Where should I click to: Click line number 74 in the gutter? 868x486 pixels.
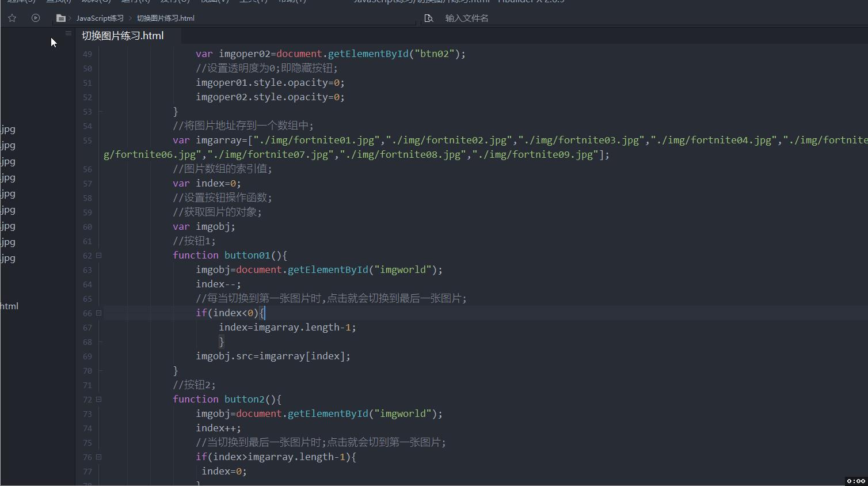[x=87, y=428]
